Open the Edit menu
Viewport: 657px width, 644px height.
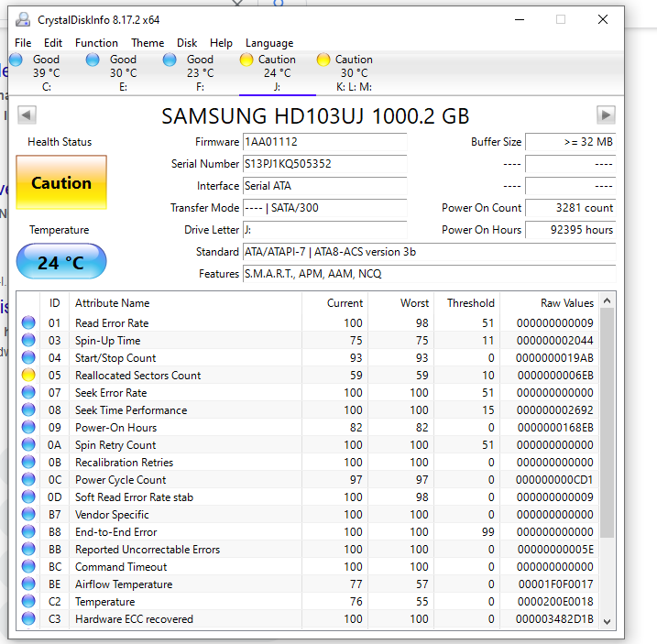tap(53, 43)
